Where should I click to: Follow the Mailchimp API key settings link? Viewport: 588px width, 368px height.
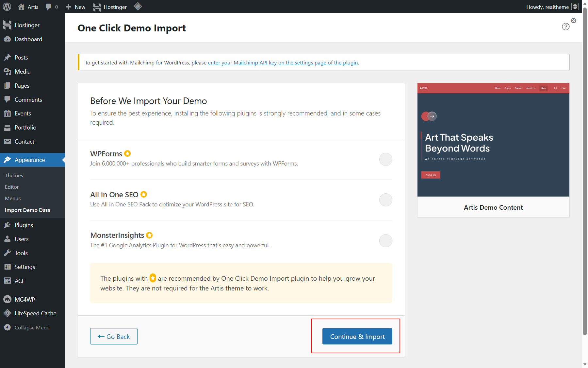tap(283, 63)
